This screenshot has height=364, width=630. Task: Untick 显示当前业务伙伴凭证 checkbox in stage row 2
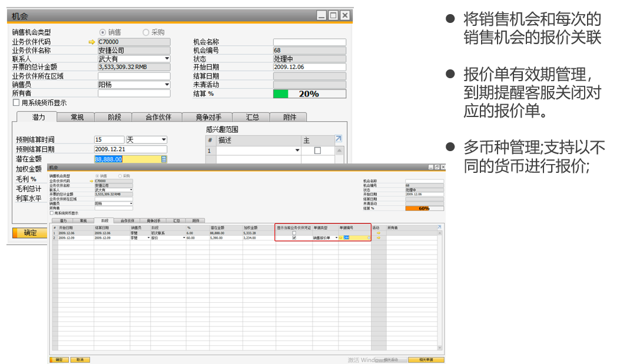click(x=294, y=238)
